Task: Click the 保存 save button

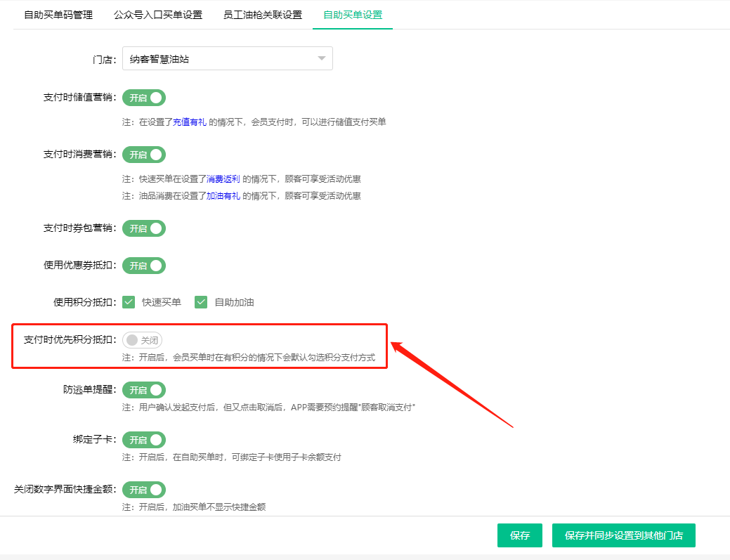Action: 519,535
